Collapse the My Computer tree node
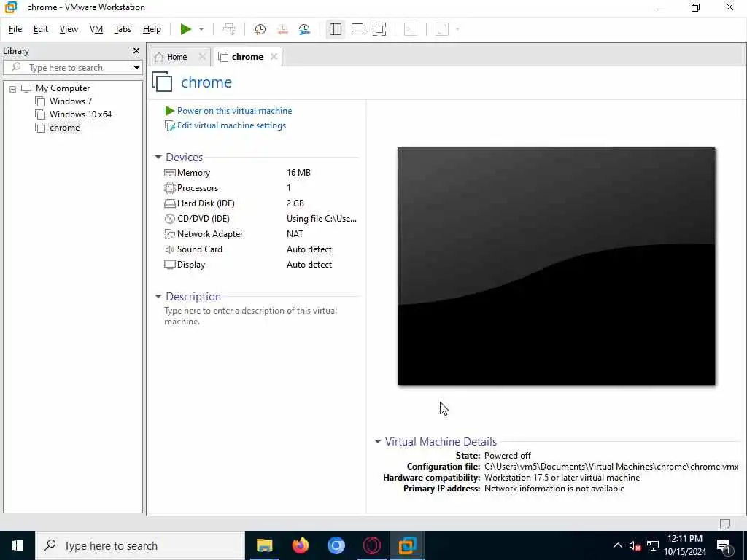747x560 pixels. click(x=13, y=88)
